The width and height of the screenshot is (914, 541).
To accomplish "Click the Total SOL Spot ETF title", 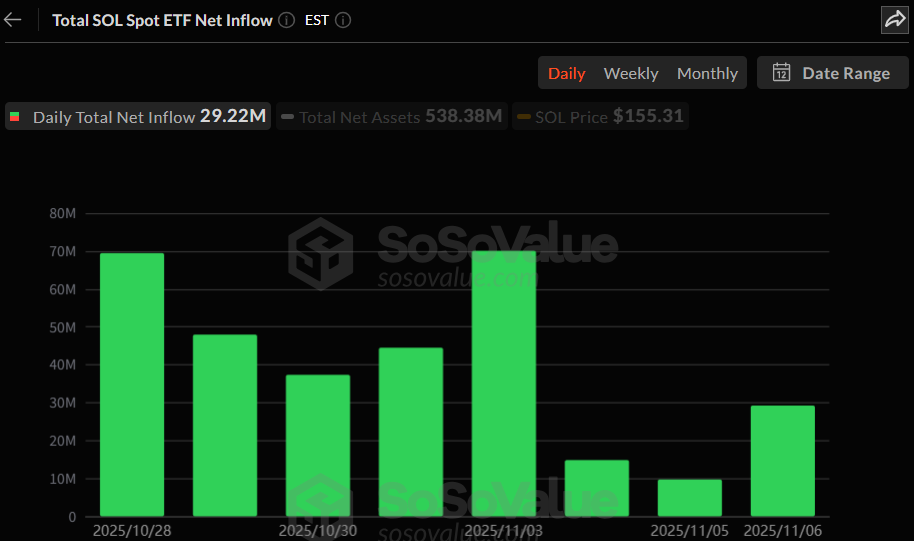I will pos(162,20).
